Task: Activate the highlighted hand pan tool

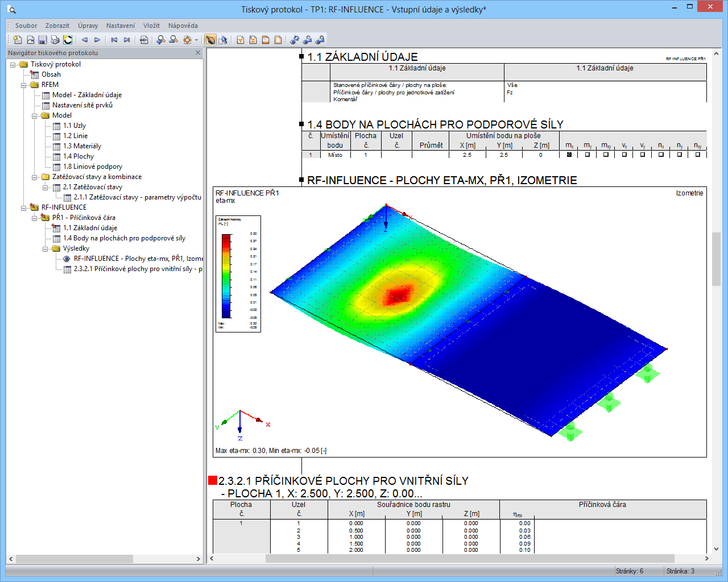Action: pos(210,40)
